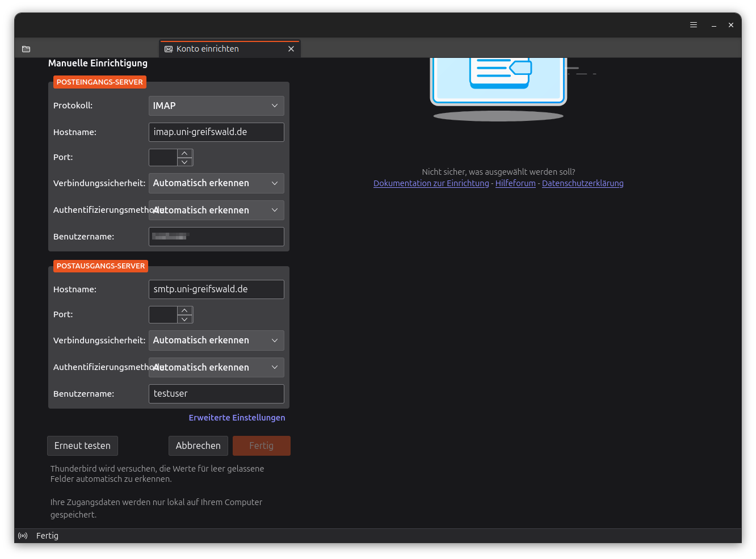Click the outgoing Benutzername field with testuser
The width and height of the screenshot is (756, 559).
tap(216, 394)
